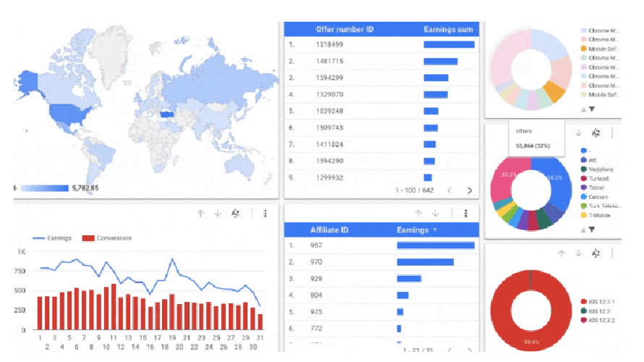
Task: Click Turkey on the world map
Action: tap(167, 114)
